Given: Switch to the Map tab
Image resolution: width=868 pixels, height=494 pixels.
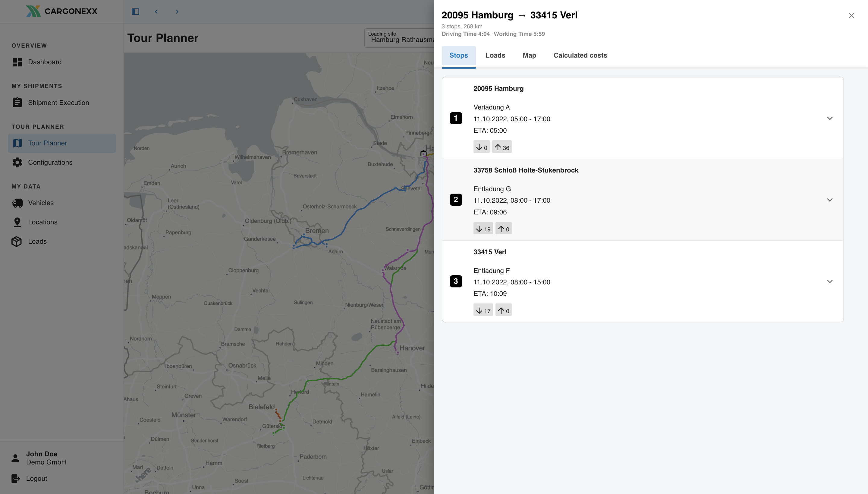Looking at the screenshot, I should (x=529, y=55).
